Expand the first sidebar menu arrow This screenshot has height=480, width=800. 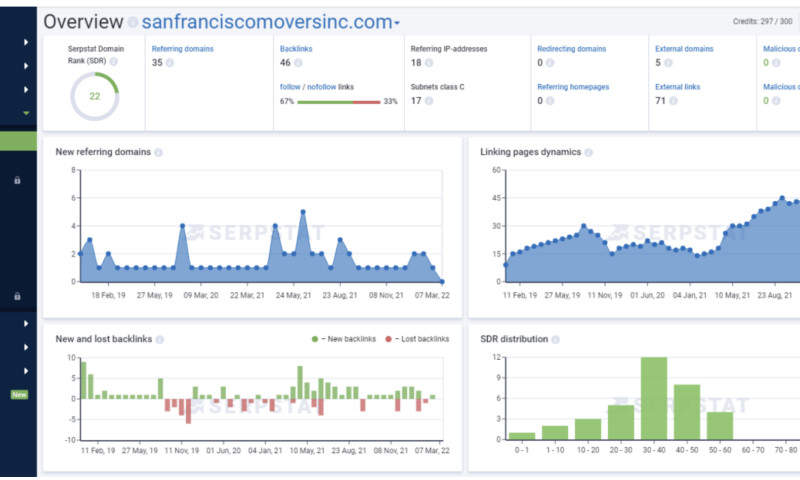(26, 42)
